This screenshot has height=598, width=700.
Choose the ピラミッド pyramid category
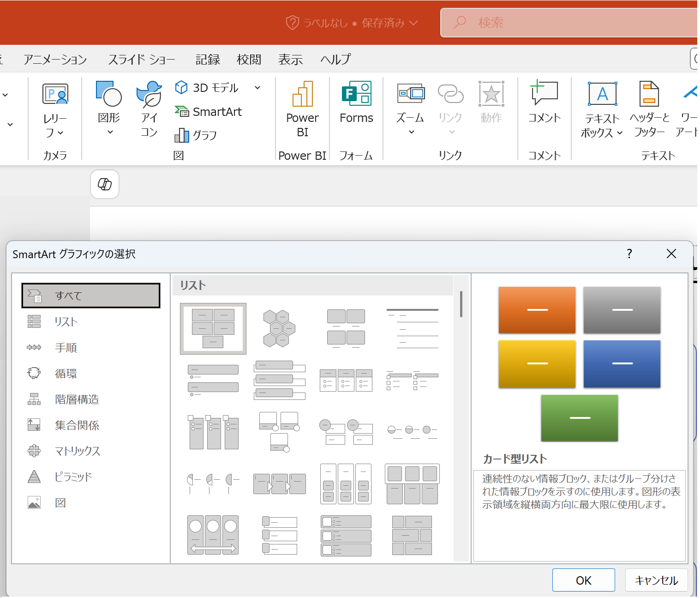tap(91, 477)
